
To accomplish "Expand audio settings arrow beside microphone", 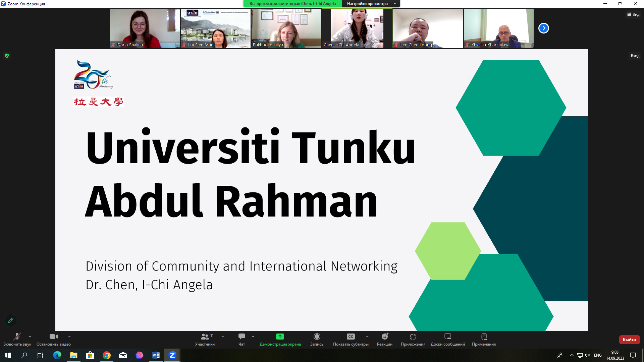I will [x=30, y=337].
